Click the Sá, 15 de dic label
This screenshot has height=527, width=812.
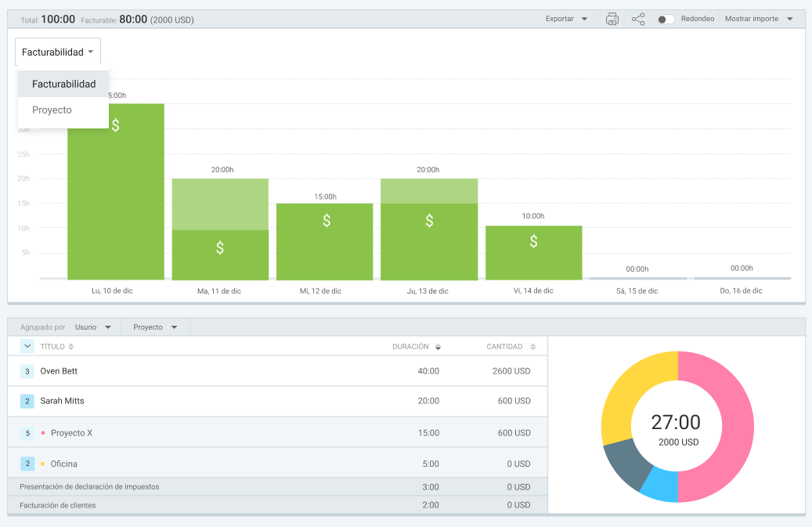637,291
